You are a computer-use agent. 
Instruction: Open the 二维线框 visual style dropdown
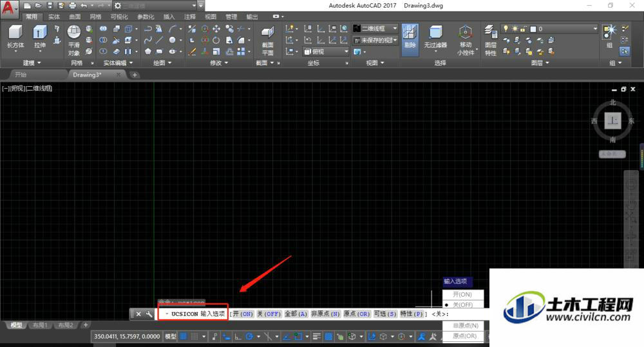click(375, 28)
